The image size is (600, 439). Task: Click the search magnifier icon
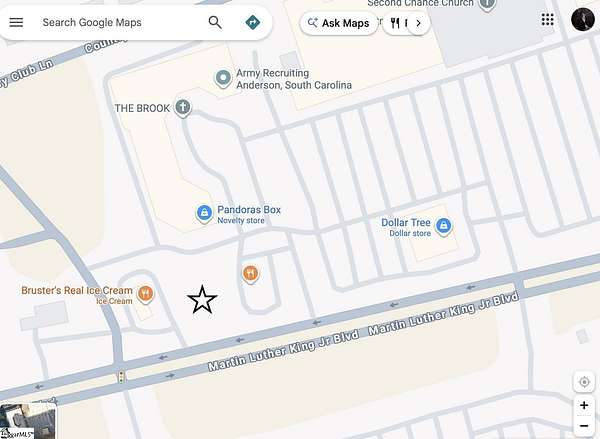215,22
